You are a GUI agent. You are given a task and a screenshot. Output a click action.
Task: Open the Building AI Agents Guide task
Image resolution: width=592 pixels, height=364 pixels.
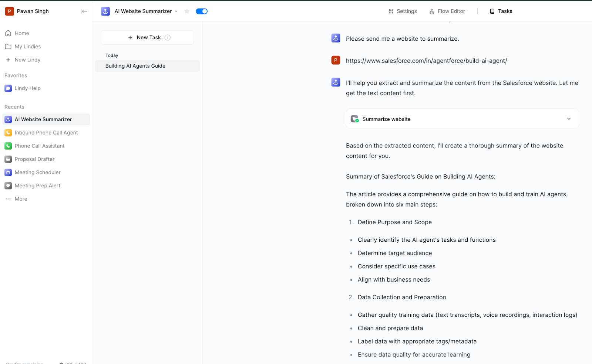(x=147, y=66)
